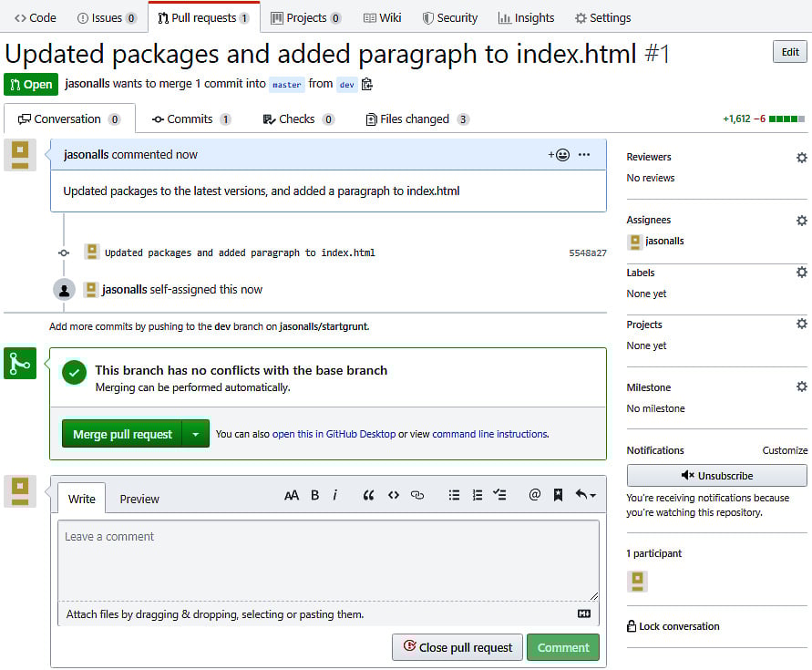Click the merge status branch icon
Viewport: 812px width, 670px height.
pos(20,363)
